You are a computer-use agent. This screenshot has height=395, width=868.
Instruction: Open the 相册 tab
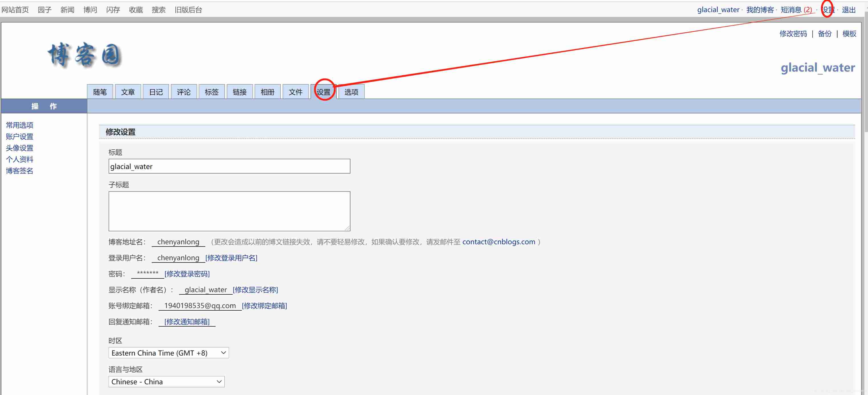267,91
